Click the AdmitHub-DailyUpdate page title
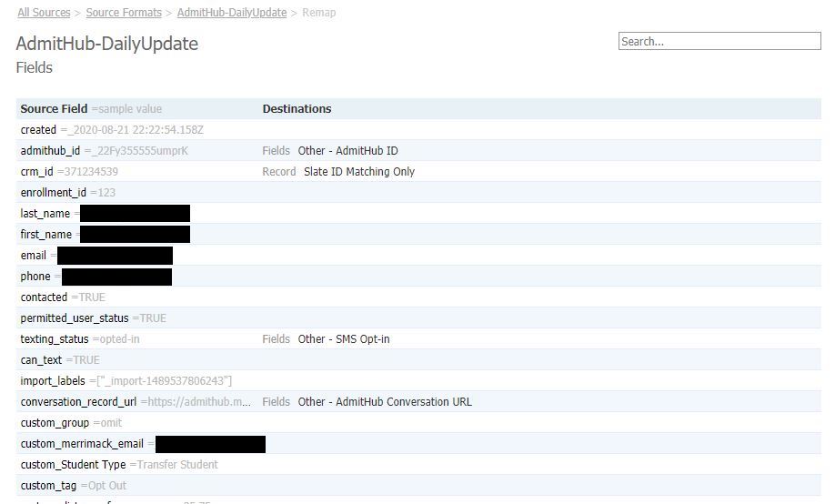The height and width of the screenshot is (504, 835). 107,44
